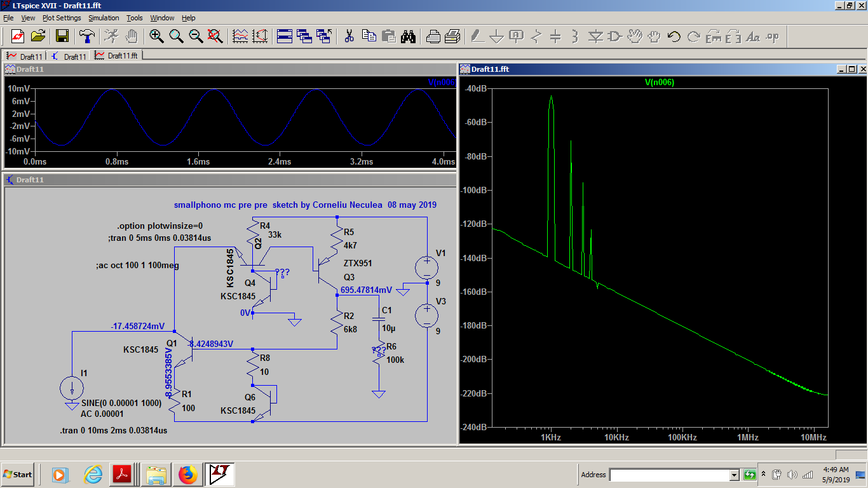The height and width of the screenshot is (488, 868).
Task: Save the file with the floppy icon
Action: pyautogui.click(x=62, y=36)
